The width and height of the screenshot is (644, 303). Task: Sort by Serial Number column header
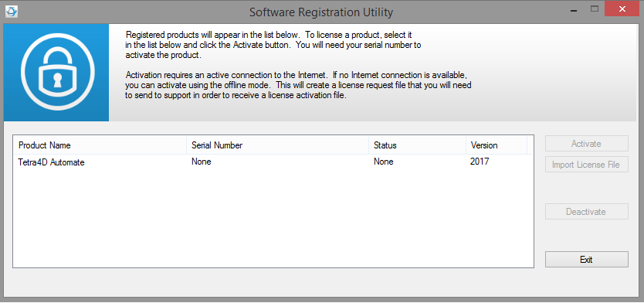(278, 145)
